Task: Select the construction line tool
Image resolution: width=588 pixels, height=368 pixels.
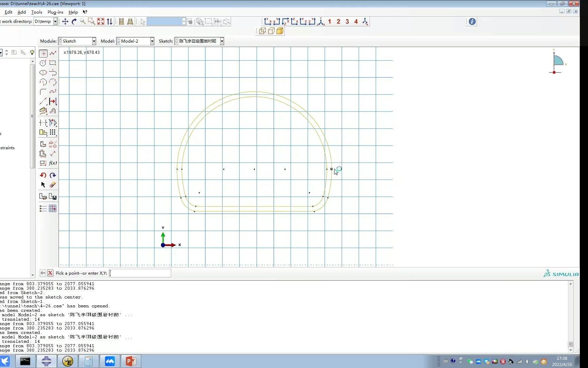Action: pos(43,101)
